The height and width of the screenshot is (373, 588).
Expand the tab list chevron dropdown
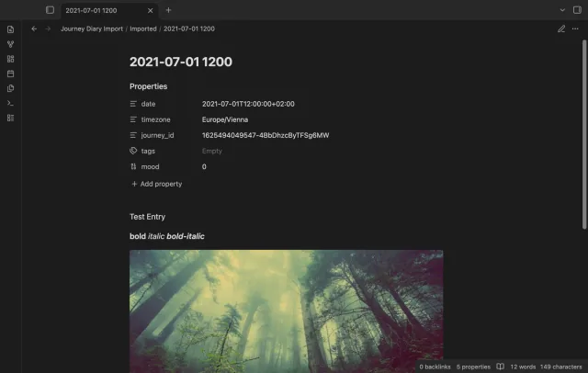coord(562,10)
